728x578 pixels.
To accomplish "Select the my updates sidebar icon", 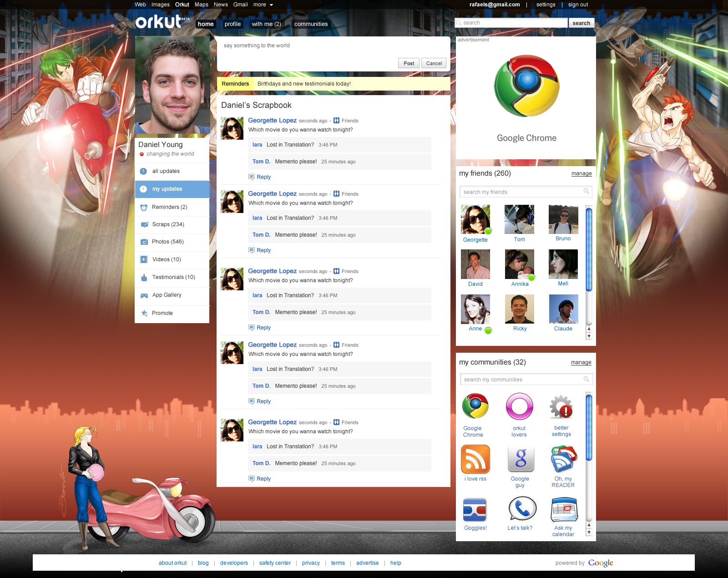I will pos(143,189).
